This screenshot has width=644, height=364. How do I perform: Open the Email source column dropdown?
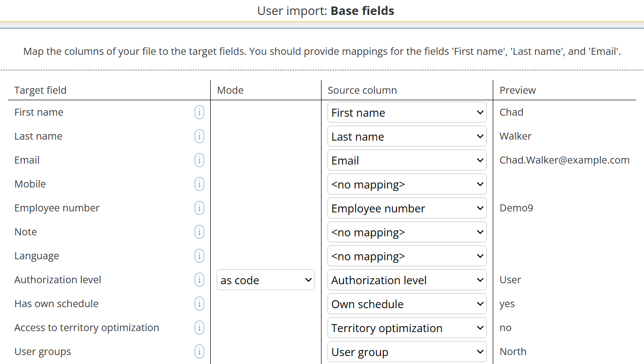click(x=406, y=160)
